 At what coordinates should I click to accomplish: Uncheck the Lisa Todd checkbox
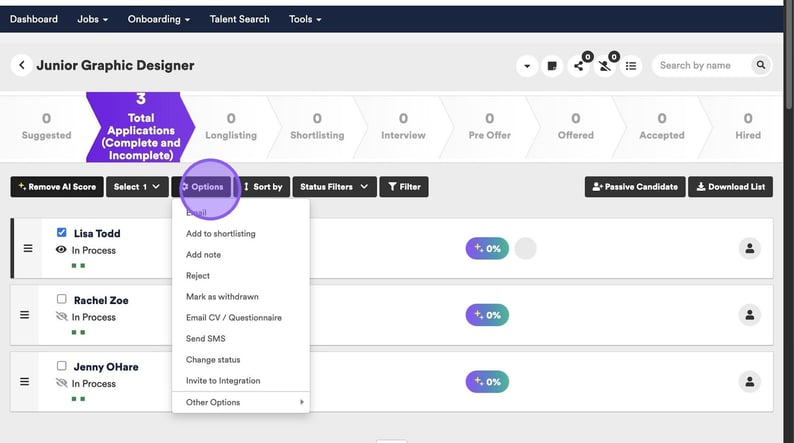click(x=62, y=233)
